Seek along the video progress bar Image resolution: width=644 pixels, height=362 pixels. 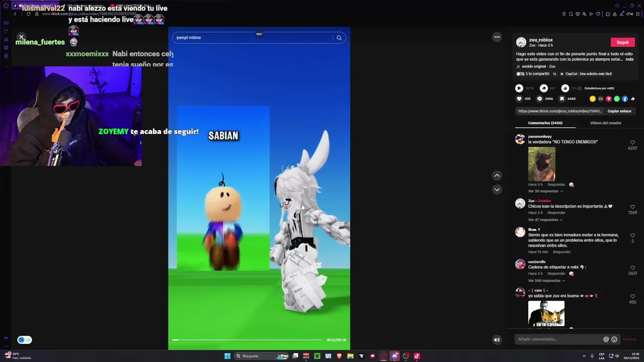click(x=248, y=340)
